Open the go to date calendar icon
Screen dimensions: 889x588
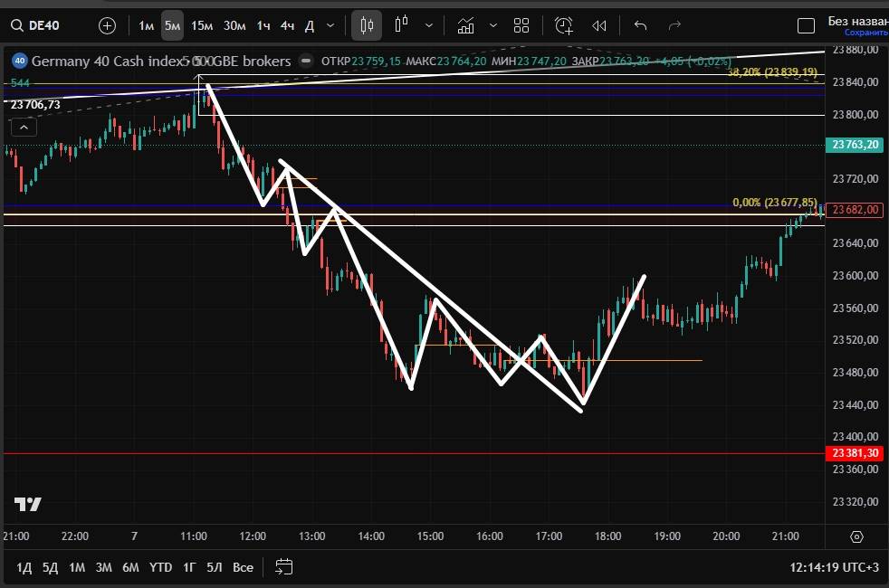click(x=283, y=567)
